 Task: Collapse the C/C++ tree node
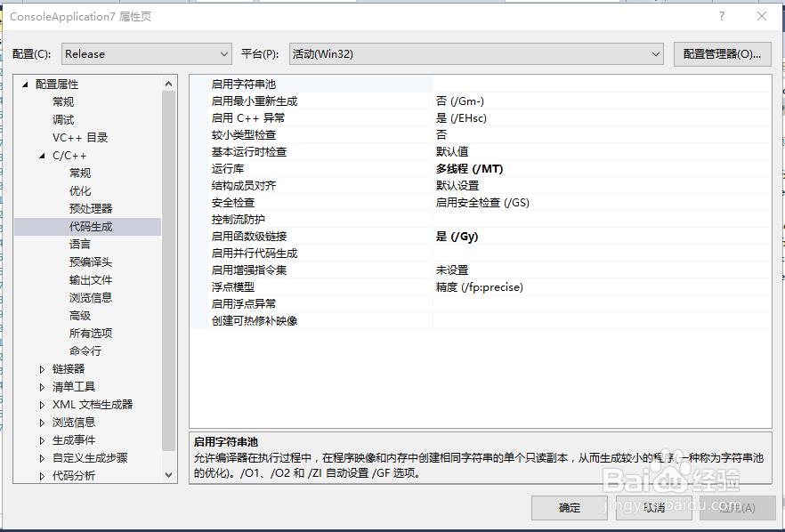42,155
